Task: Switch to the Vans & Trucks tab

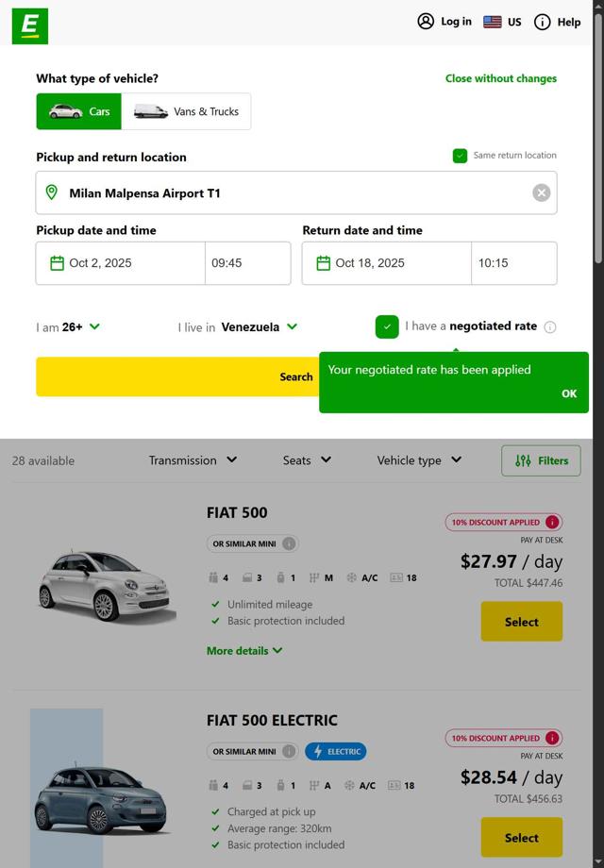Action: [x=186, y=111]
